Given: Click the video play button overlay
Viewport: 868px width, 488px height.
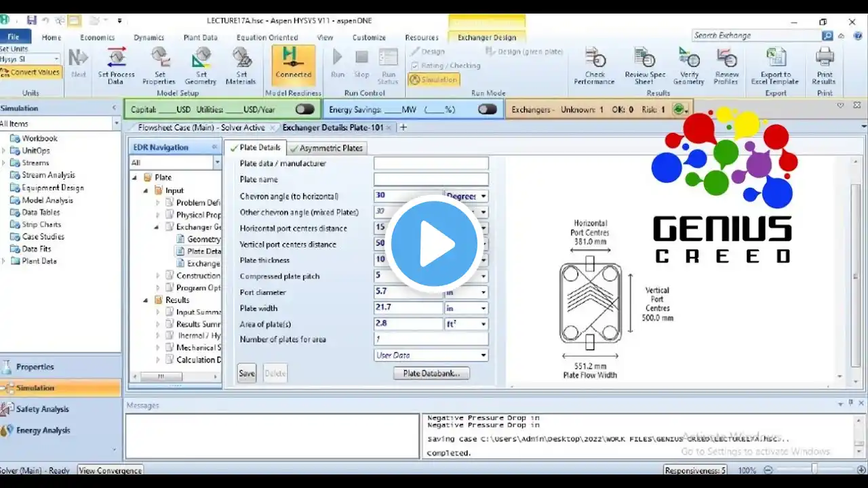Looking at the screenshot, I should tap(434, 244).
